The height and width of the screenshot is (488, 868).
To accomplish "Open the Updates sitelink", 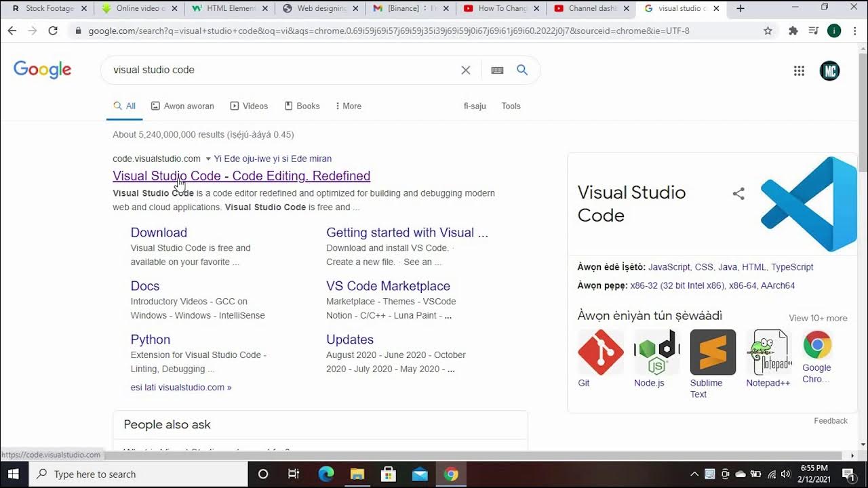I will (x=350, y=340).
